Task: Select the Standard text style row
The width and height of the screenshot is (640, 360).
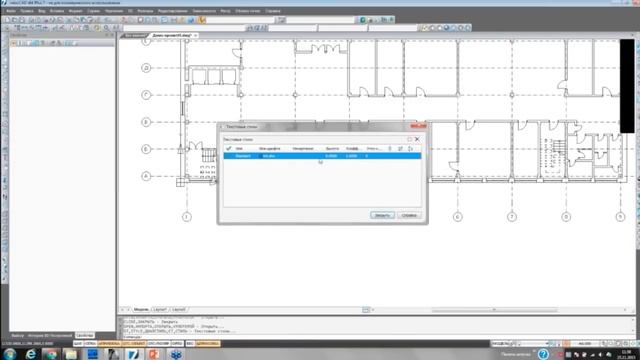Action: [x=322, y=156]
